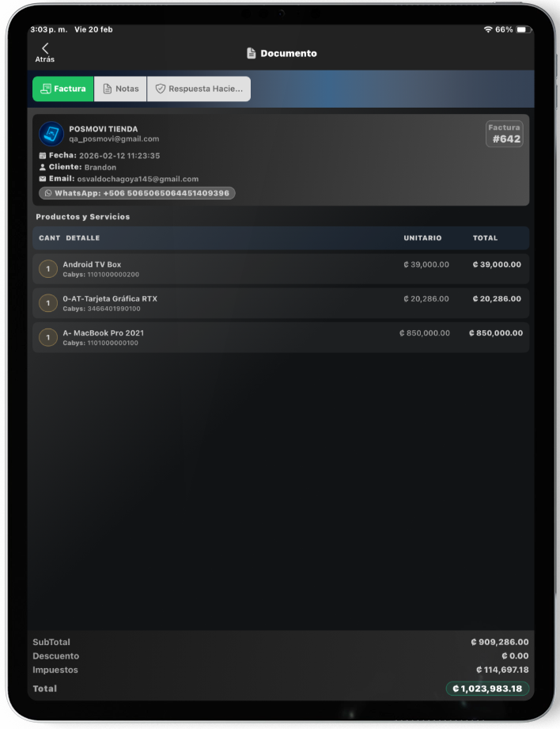Image resolution: width=560 pixels, height=729 pixels.
Task: Open the Respuesta Hacienda tab
Action: [199, 89]
